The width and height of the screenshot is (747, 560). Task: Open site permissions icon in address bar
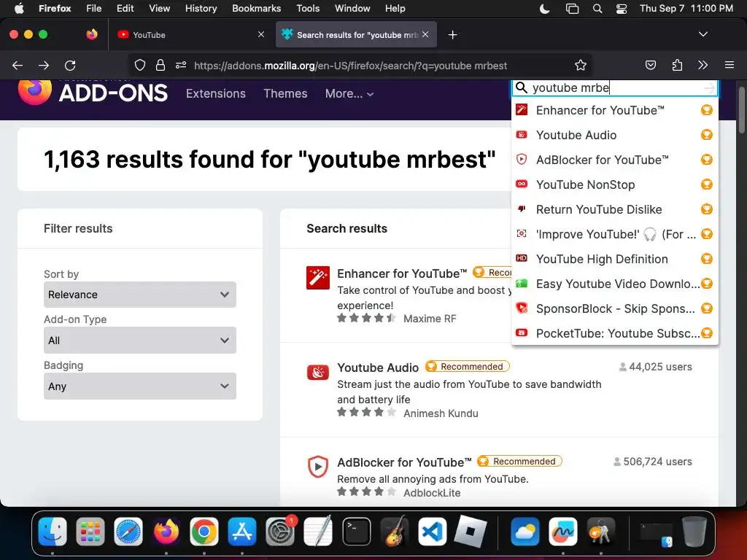(181, 65)
